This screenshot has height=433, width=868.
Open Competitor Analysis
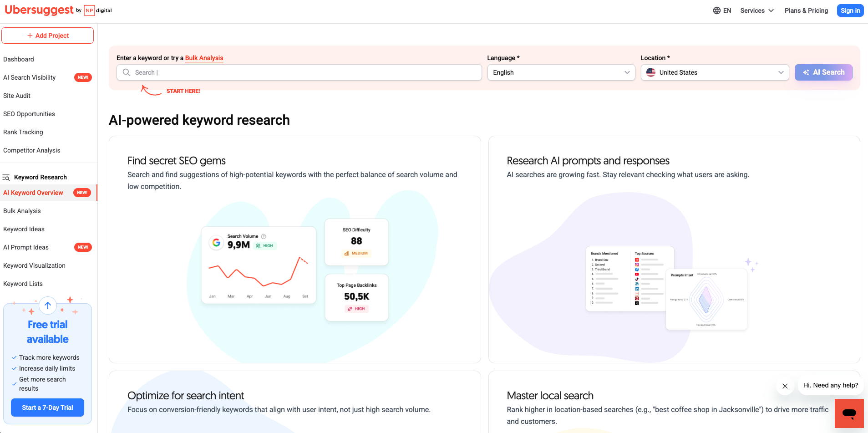[x=32, y=150]
